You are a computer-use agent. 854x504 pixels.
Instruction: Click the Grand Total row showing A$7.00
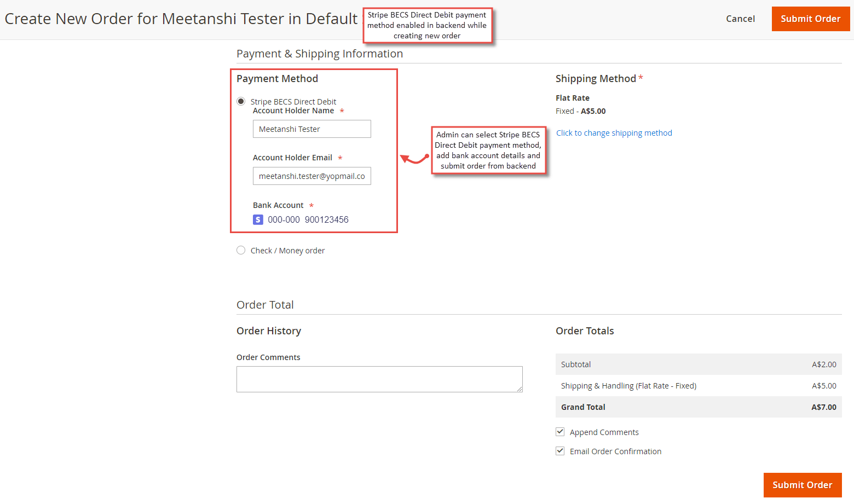pos(699,407)
